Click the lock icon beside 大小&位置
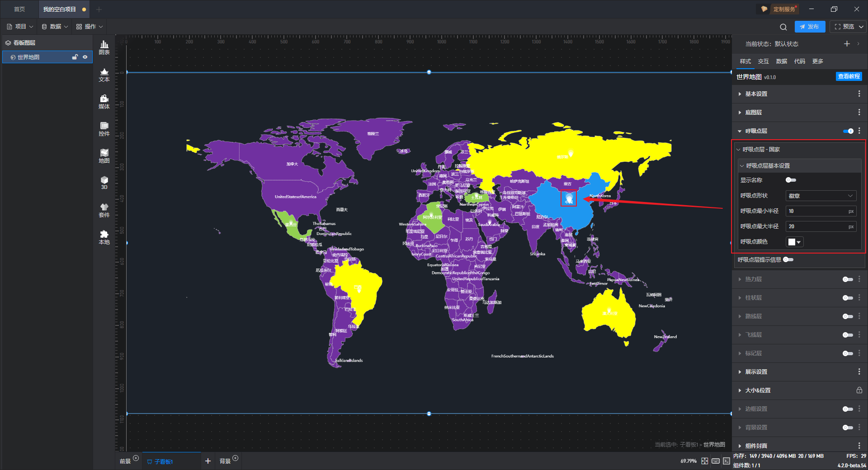The image size is (868, 470). 859,390
